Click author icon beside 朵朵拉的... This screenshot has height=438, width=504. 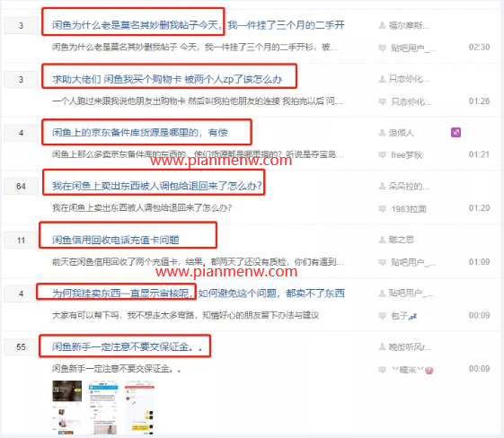click(x=382, y=186)
